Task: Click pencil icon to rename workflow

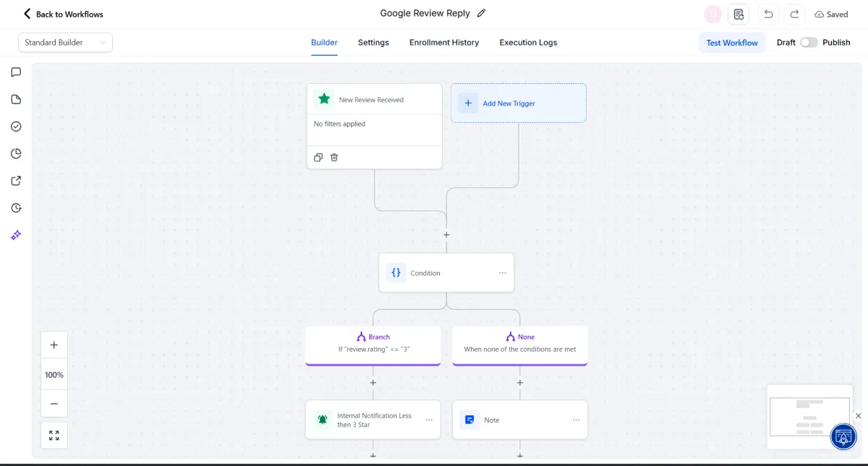Action: tap(482, 13)
